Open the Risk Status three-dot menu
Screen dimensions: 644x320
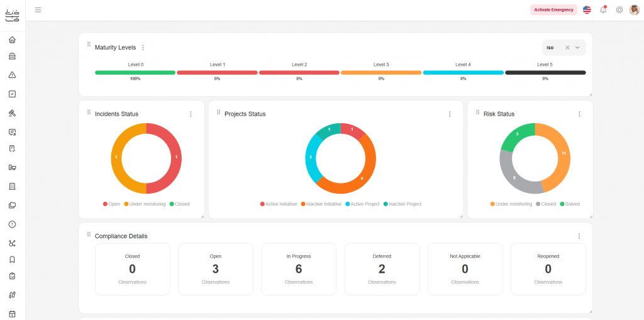pyautogui.click(x=579, y=114)
